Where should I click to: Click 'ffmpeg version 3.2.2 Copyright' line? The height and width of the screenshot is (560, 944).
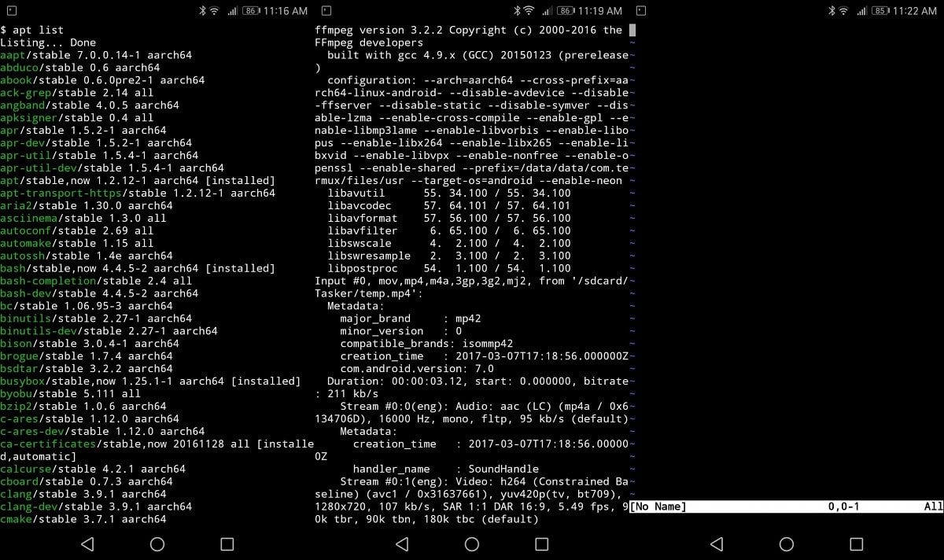[469, 30]
